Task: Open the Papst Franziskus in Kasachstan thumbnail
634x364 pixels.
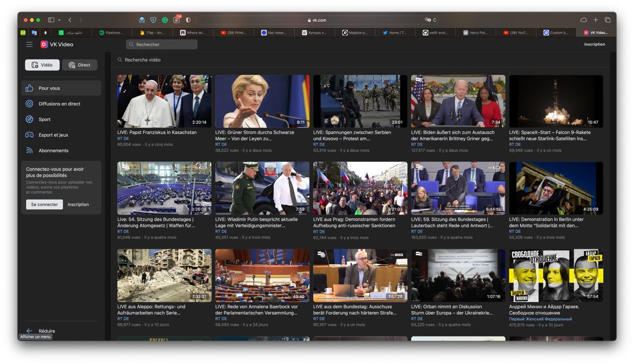Action: pos(164,102)
